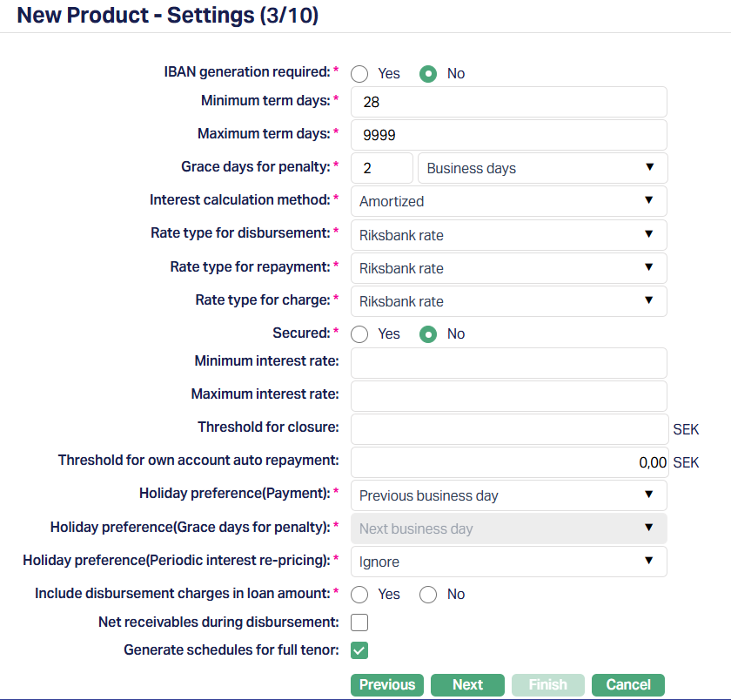This screenshot has width=731, height=700.
Task: Select Yes for IBAN generation required
Action: pos(359,74)
